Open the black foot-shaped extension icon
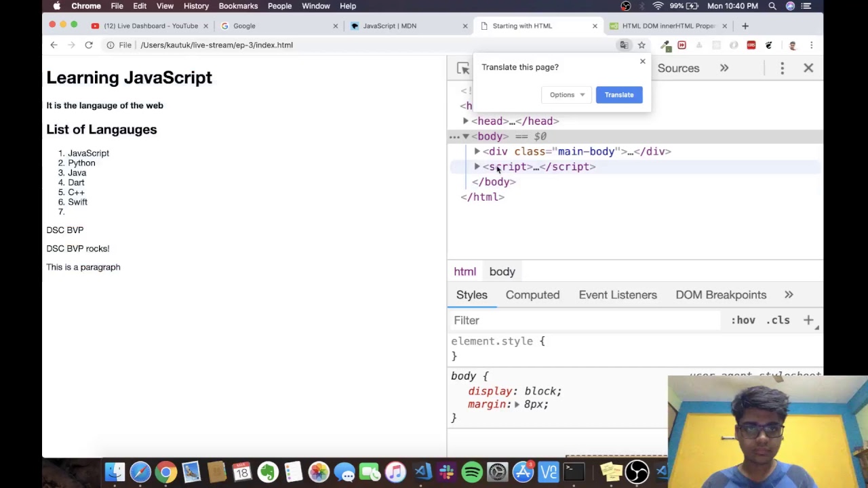Screen dimensions: 868x488 point(768,45)
